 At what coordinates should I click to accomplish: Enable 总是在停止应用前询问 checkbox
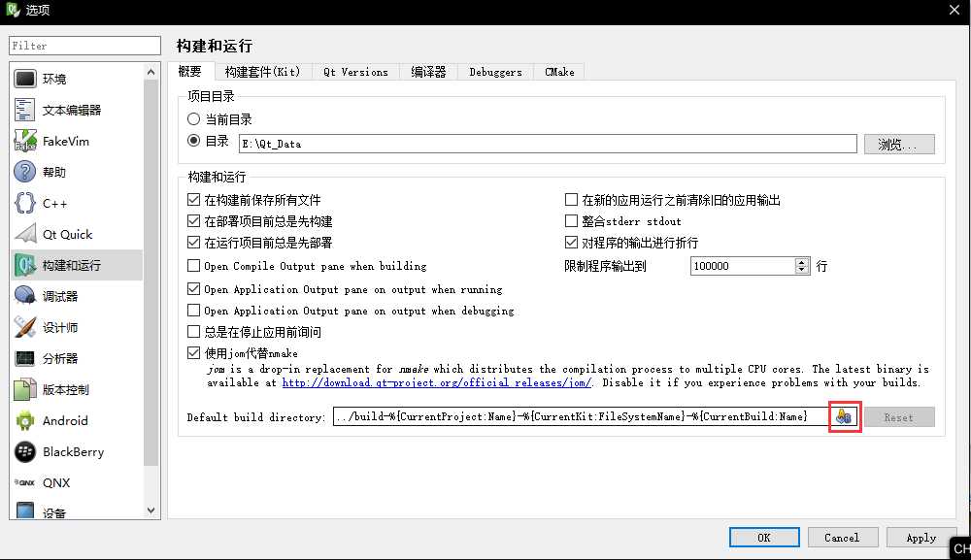pyautogui.click(x=194, y=332)
